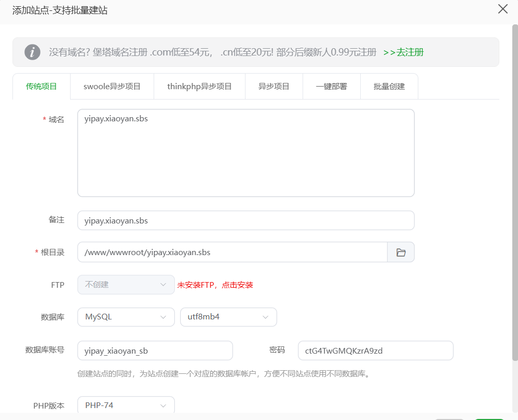This screenshot has height=420, width=518.
Task: Close the add site dialog
Action: coord(502,9)
